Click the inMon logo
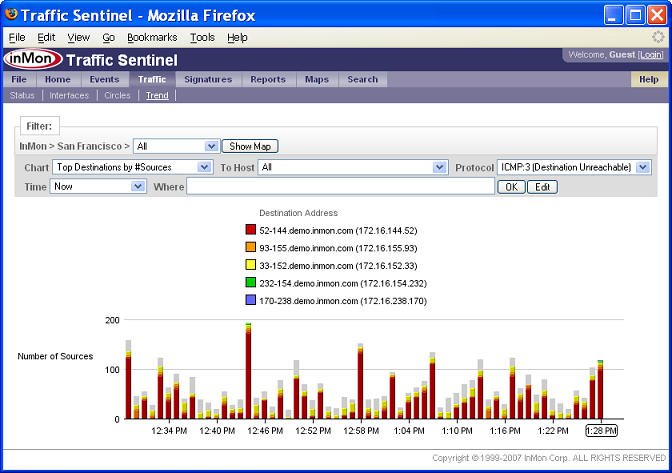This screenshot has width=672, height=473. click(x=33, y=59)
